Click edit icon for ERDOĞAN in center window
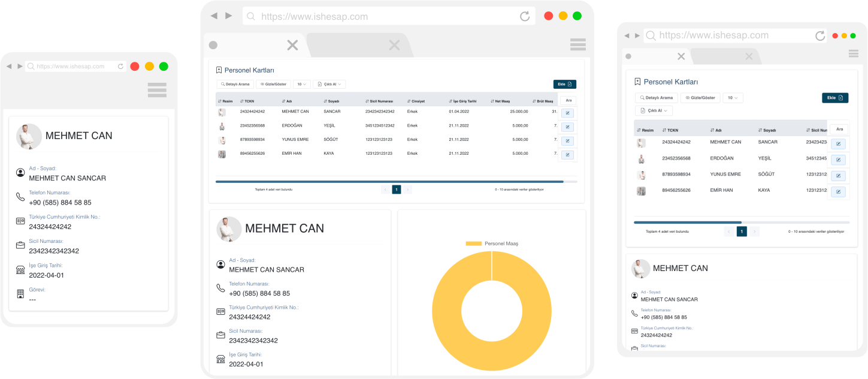The image size is (868, 379). point(567,127)
